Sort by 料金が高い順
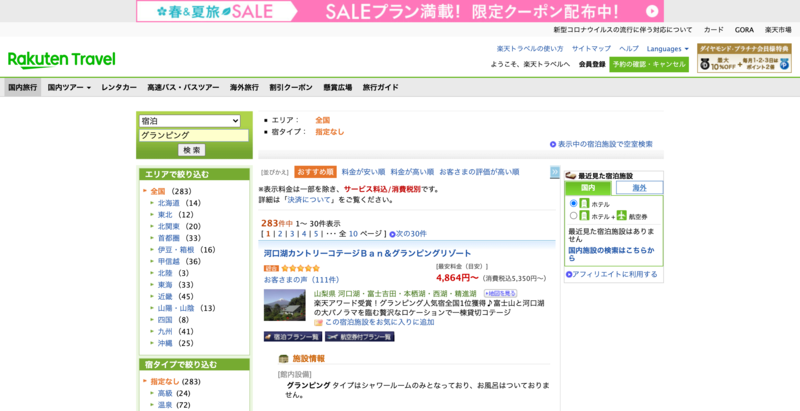This screenshot has width=800, height=411. click(412, 172)
